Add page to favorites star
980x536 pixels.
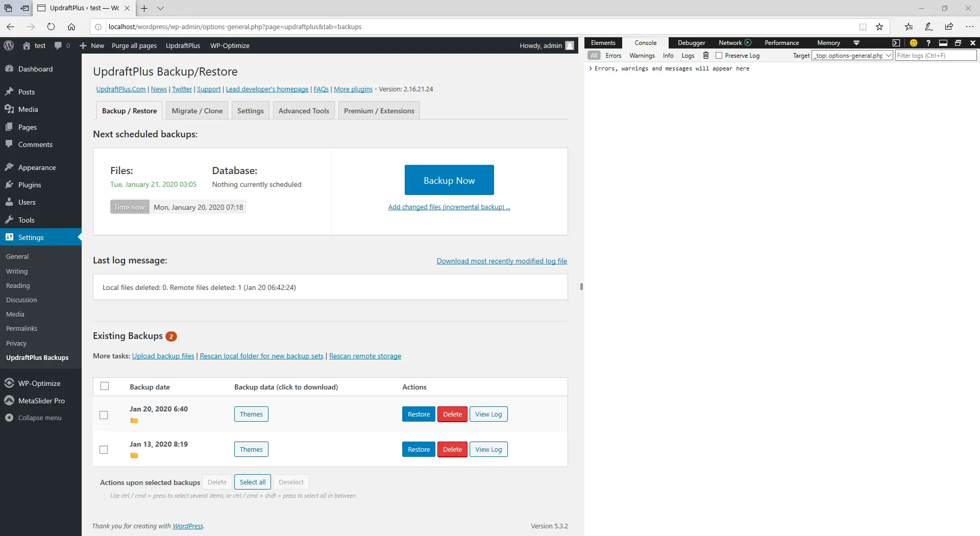point(879,27)
